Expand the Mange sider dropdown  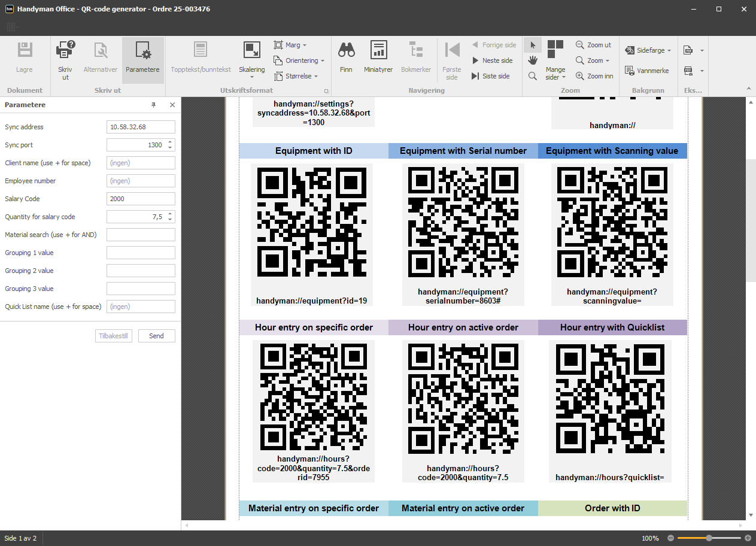coord(555,74)
